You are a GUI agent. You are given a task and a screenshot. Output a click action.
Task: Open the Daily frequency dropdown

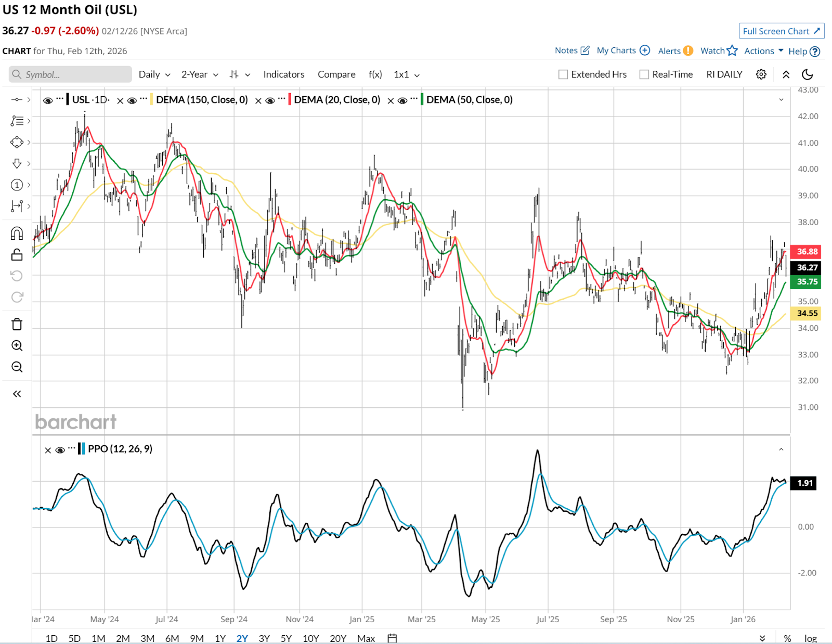(x=154, y=74)
